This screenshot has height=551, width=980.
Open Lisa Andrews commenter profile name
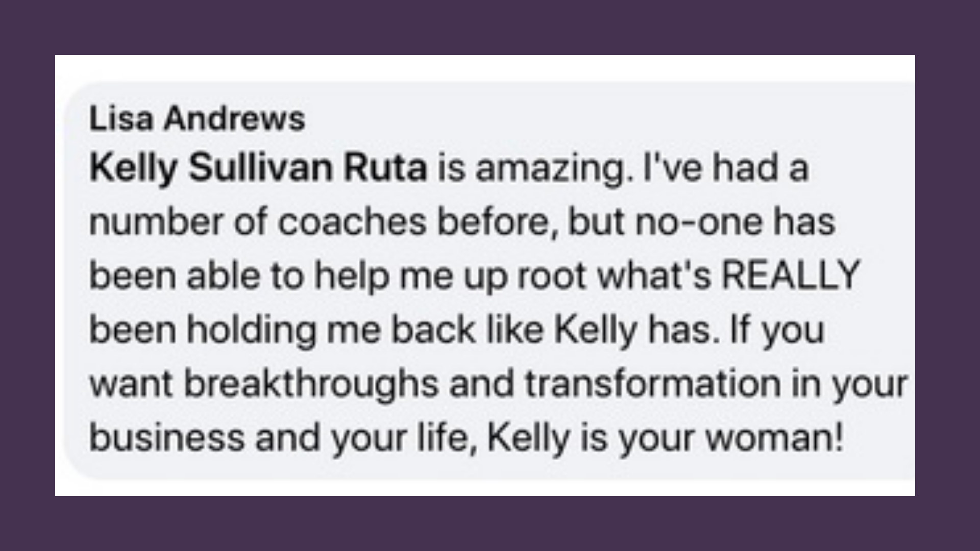[197, 119]
